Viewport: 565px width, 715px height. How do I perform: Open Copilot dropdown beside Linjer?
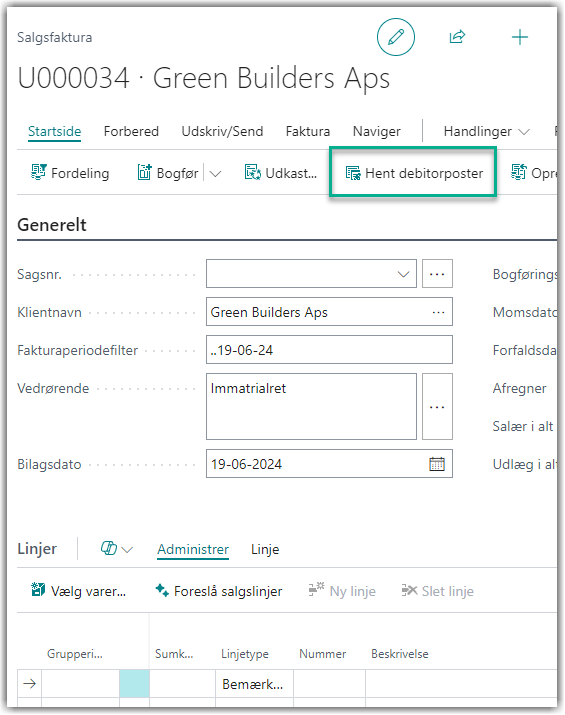click(x=117, y=549)
